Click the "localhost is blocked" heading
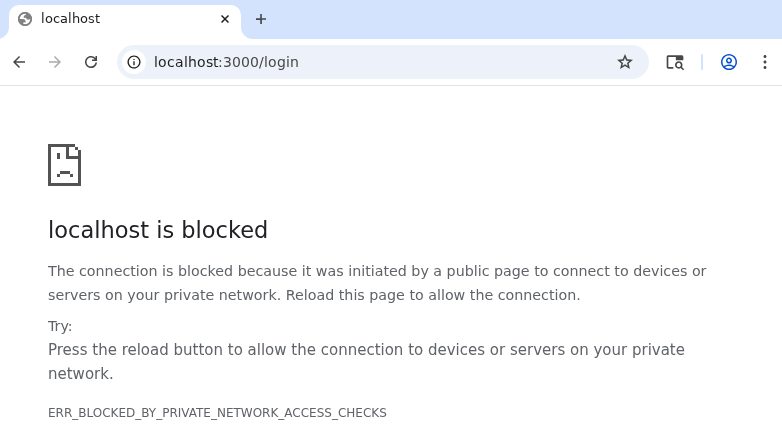 tap(158, 230)
